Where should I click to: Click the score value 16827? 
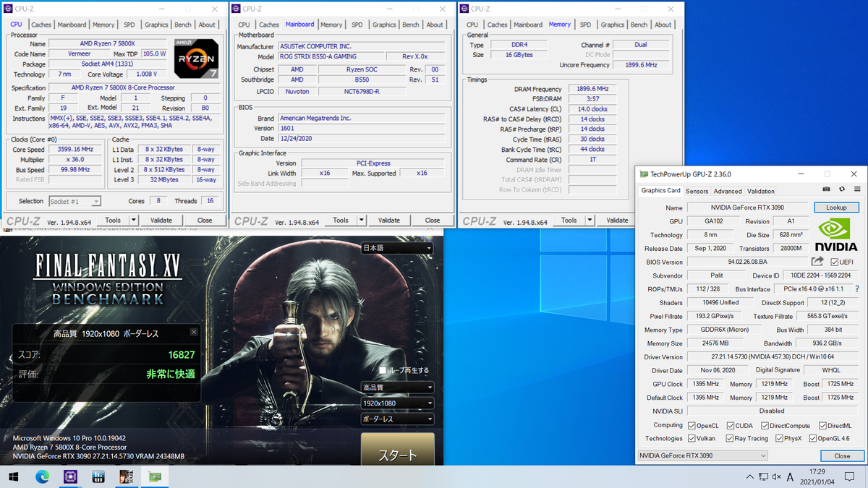click(181, 355)
